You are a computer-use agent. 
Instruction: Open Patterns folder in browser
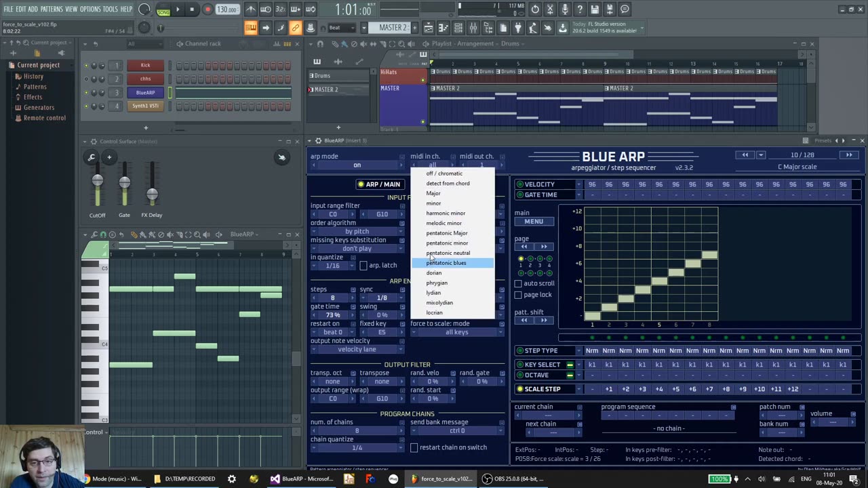(35, 87)
